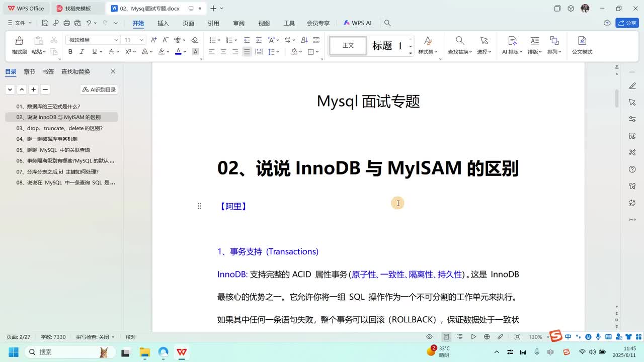Open the 章节 tab in navigation pane
The width and height of the screenshot is (644, 362).
[30, 72]
